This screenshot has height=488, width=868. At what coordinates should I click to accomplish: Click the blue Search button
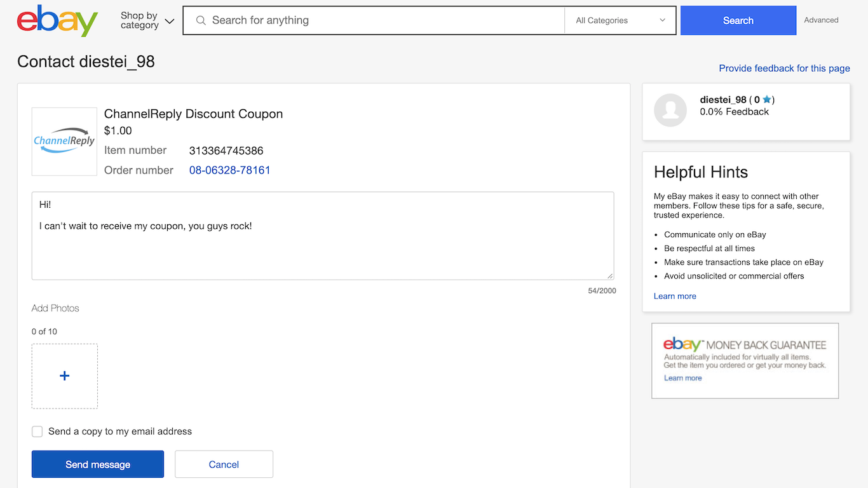[x=738, y=20]
